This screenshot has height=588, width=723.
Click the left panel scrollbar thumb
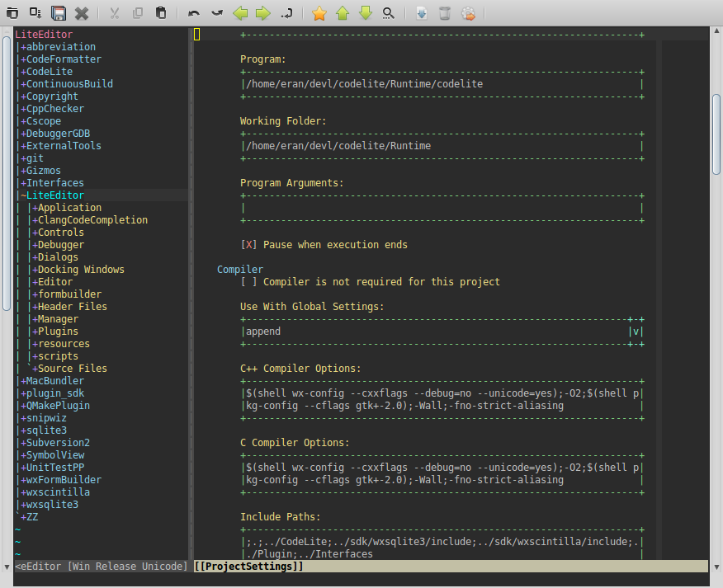coord(7,173)
